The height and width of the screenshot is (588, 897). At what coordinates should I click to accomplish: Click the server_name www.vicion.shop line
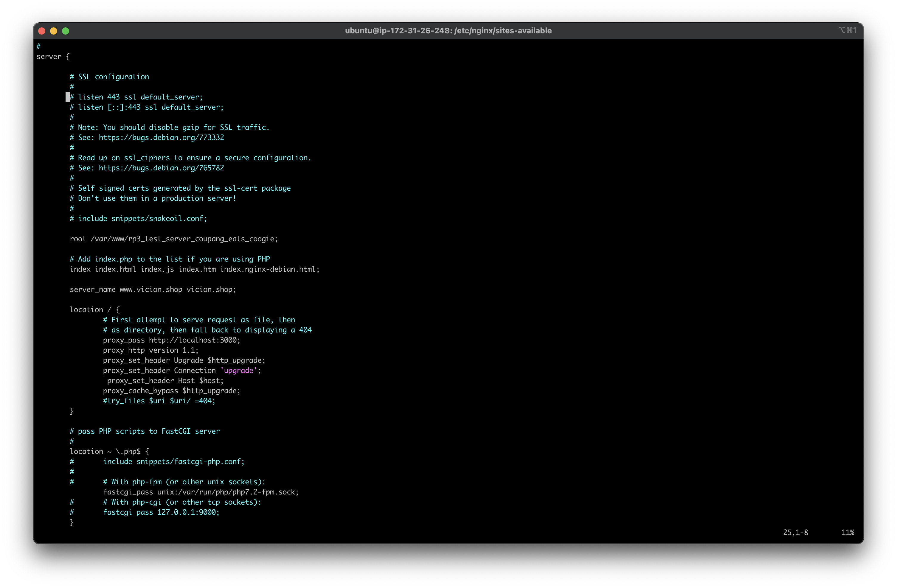(153, 289)
